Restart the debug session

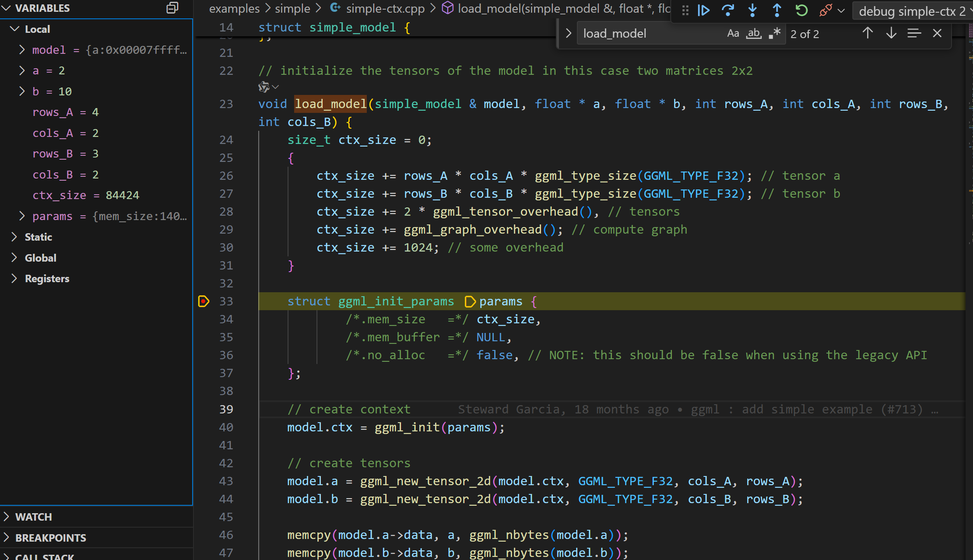click(x=801, y=10)
